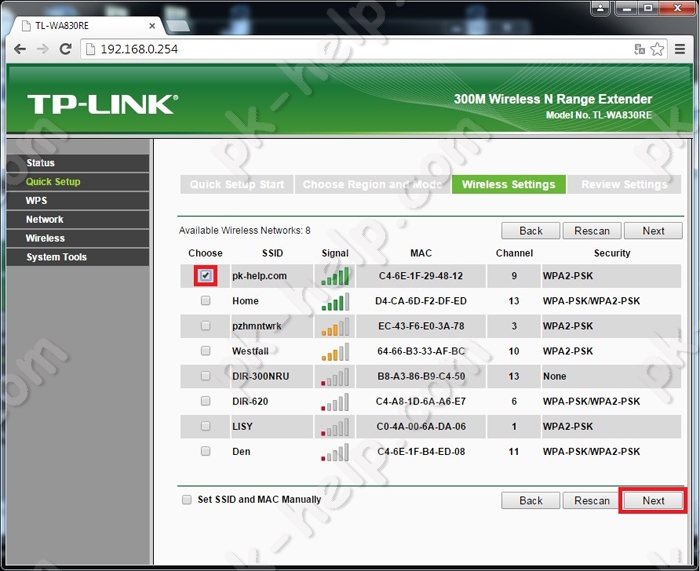Click the top Back button
The width and height of the screenshot is (700, 571).
click(530, 231)
